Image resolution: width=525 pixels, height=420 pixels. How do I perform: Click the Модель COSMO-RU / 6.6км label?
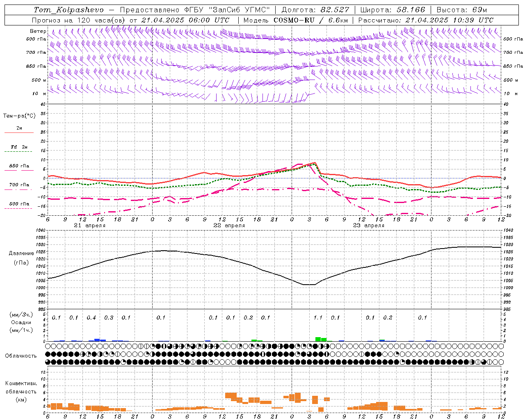point(296,20)
